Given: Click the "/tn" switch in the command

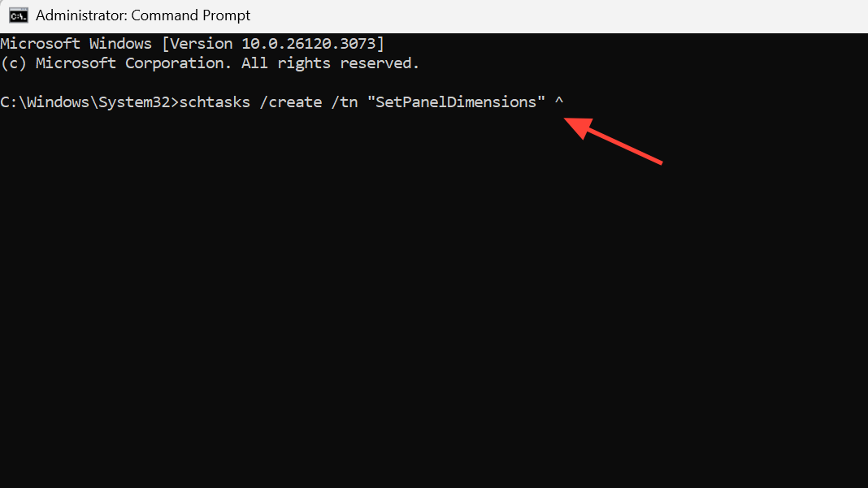Looking at the screenshot, I should [345, 102].
